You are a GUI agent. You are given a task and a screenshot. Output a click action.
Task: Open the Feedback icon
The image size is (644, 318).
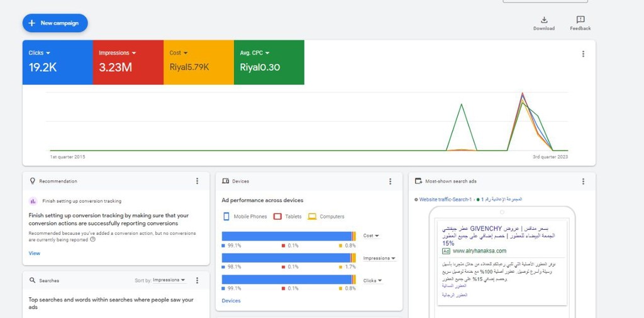pyautogui.click(x=580, y=20)
